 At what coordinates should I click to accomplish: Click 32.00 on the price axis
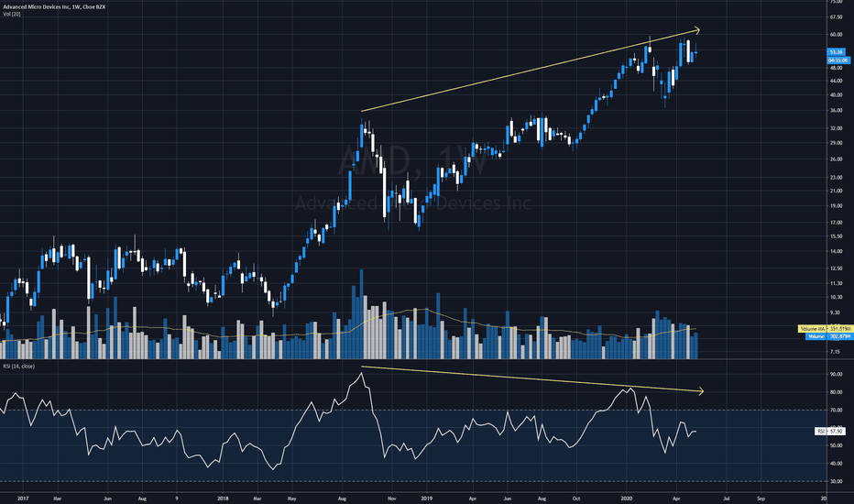point(836,128)
